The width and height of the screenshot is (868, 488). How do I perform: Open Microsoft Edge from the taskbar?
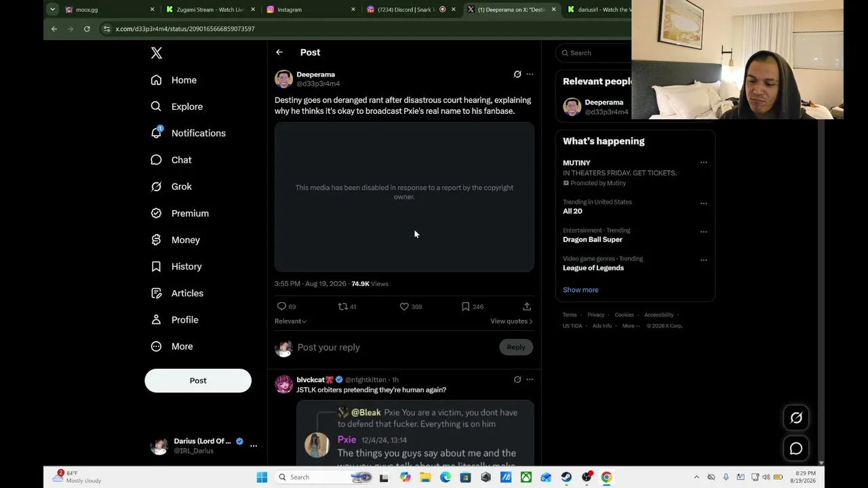446,477
